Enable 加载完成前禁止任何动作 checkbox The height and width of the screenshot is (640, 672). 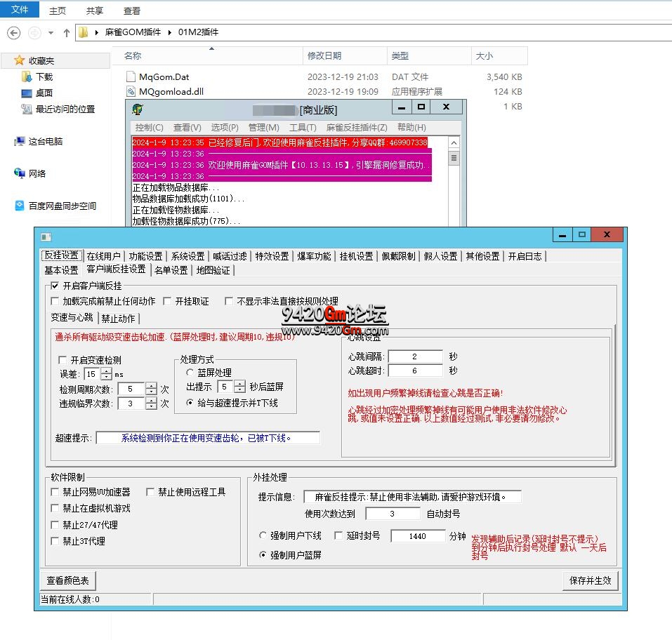pyautogui.click(x=55, y=301)
